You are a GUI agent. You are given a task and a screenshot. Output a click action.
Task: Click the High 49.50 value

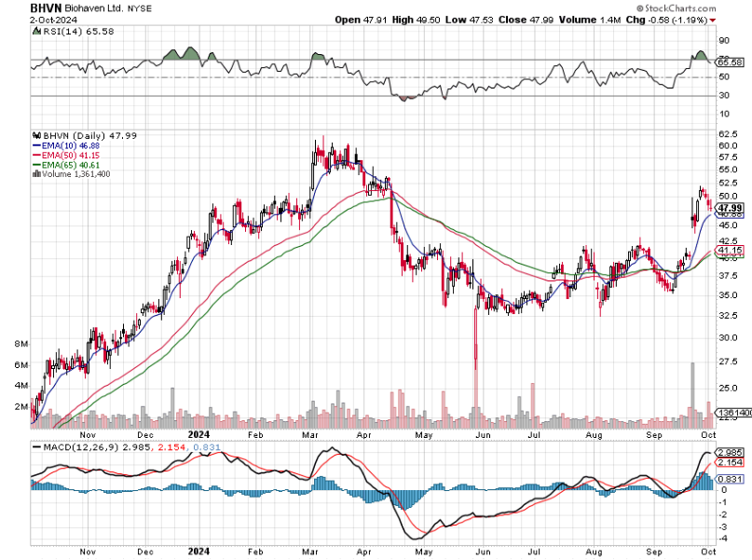416,20
